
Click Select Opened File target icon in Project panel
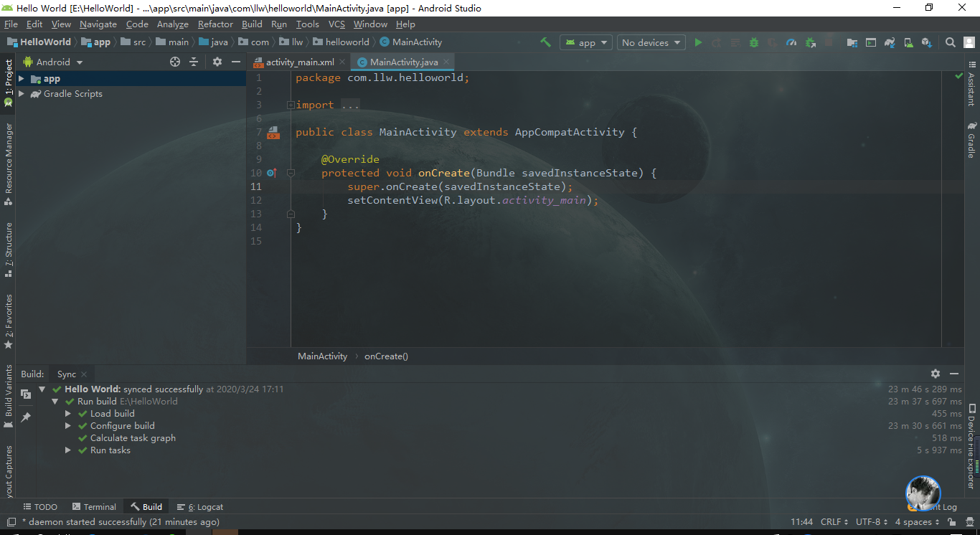[x=175, y=62]
